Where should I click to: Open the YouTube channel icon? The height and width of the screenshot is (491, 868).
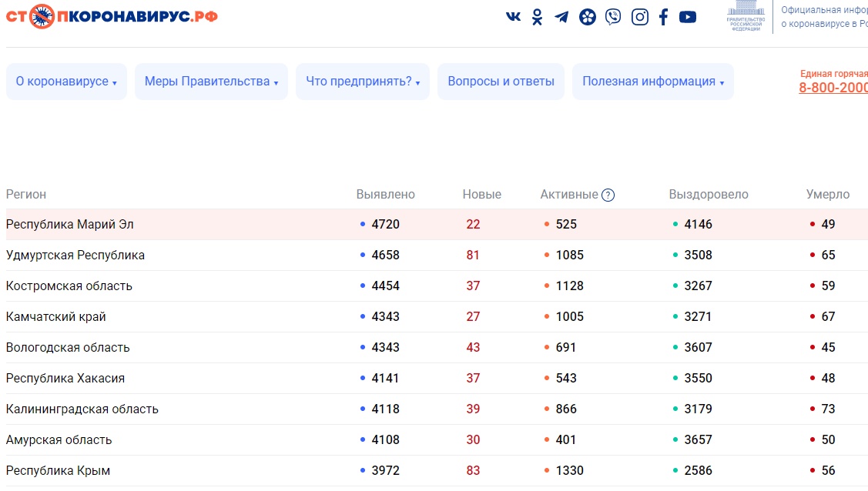tap(688, 17)
